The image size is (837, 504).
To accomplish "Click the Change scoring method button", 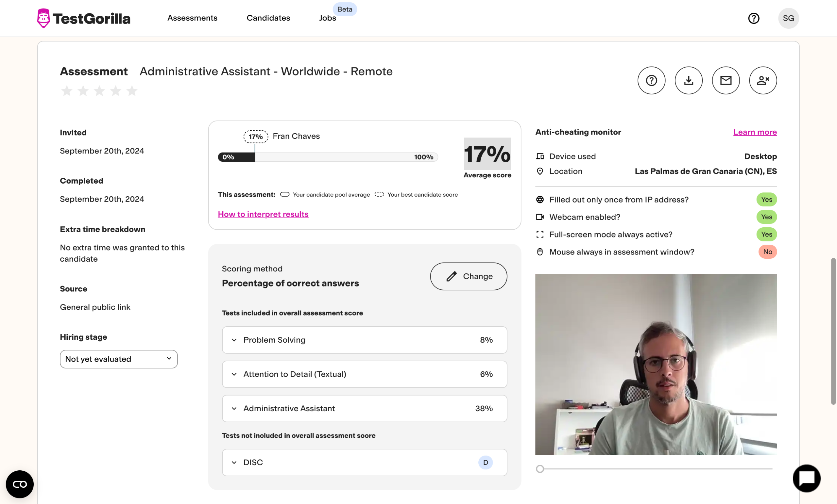I will [x=469, y=276].
